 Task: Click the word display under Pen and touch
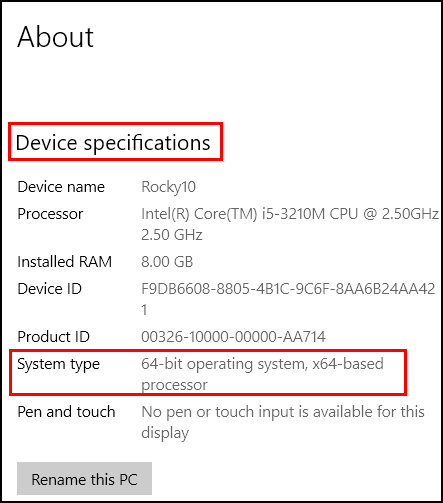click(165, 433)
